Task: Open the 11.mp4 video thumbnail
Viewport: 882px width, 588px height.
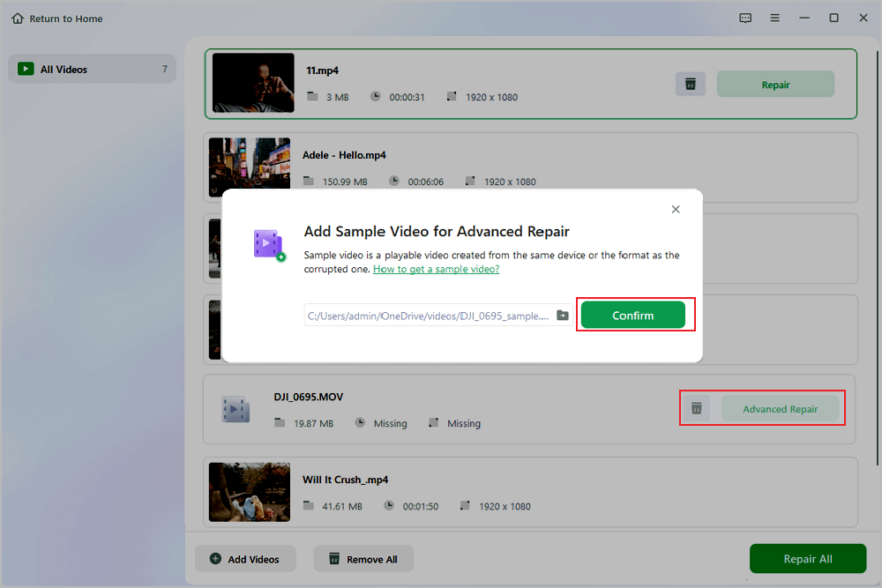Action: point(253,83)
